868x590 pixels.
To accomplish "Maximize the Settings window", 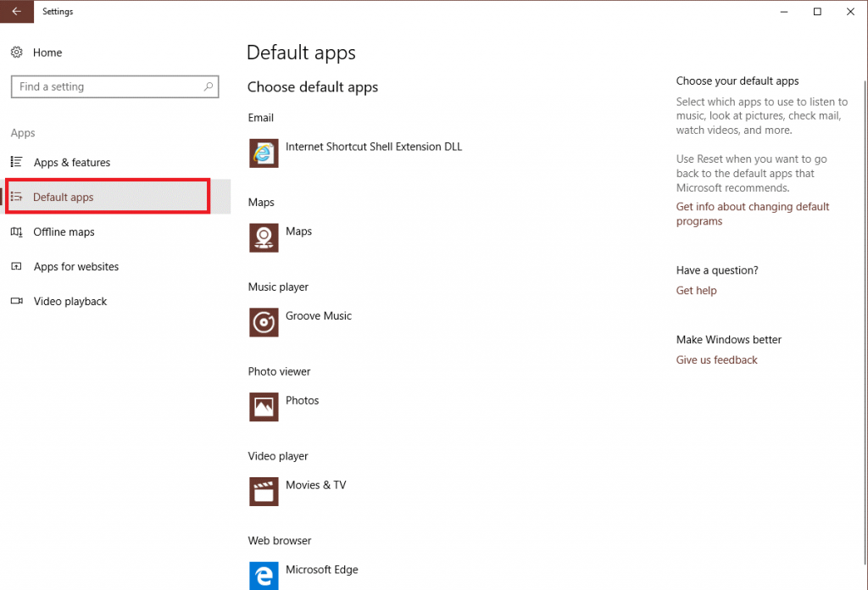I will tap(817, 11).
